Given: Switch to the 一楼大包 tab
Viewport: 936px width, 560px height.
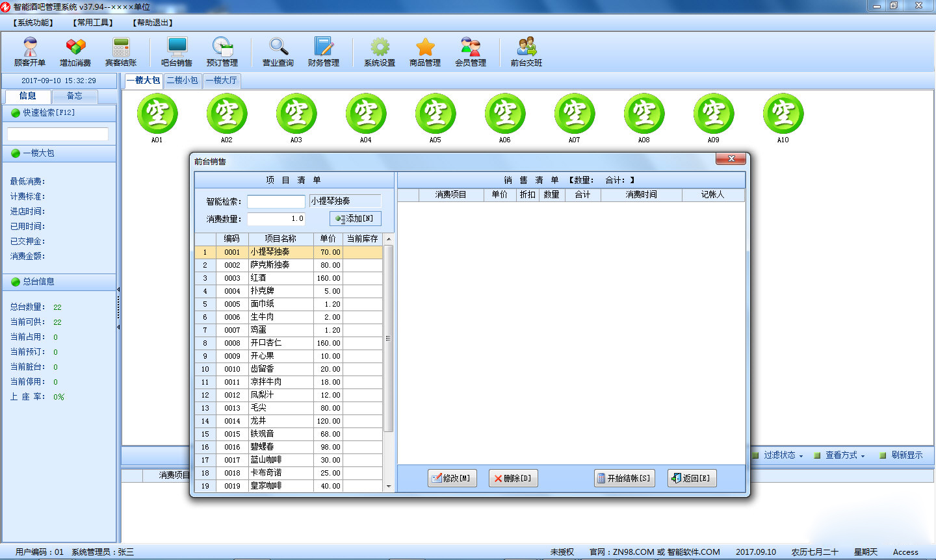Looking at the screenshot, I should coord(144,81).
